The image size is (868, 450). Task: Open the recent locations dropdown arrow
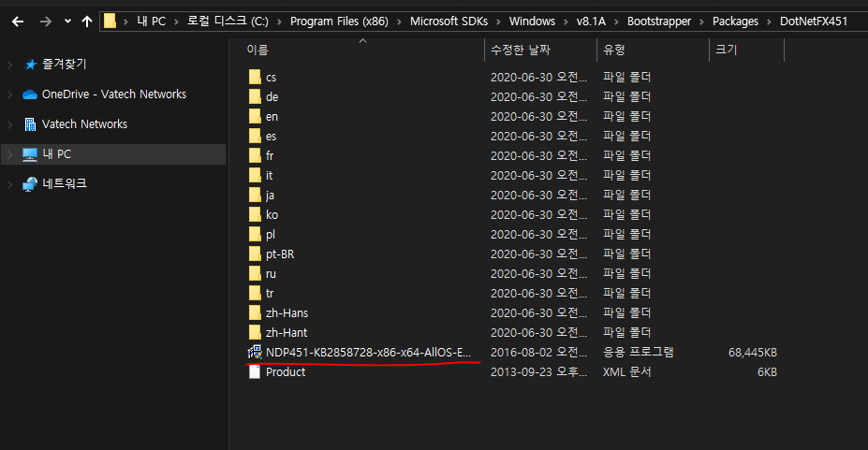pos(67,22)
